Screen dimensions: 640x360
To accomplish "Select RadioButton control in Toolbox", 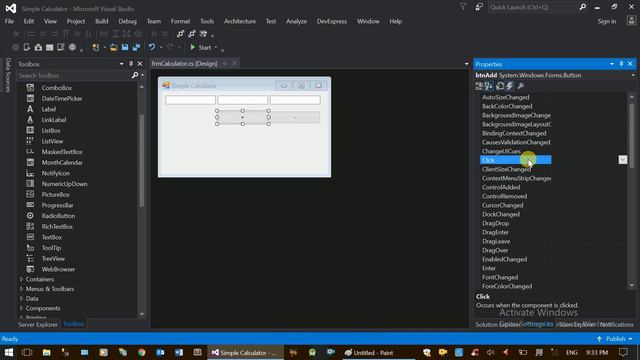I will pyautogui.click(x=58, y=216).
